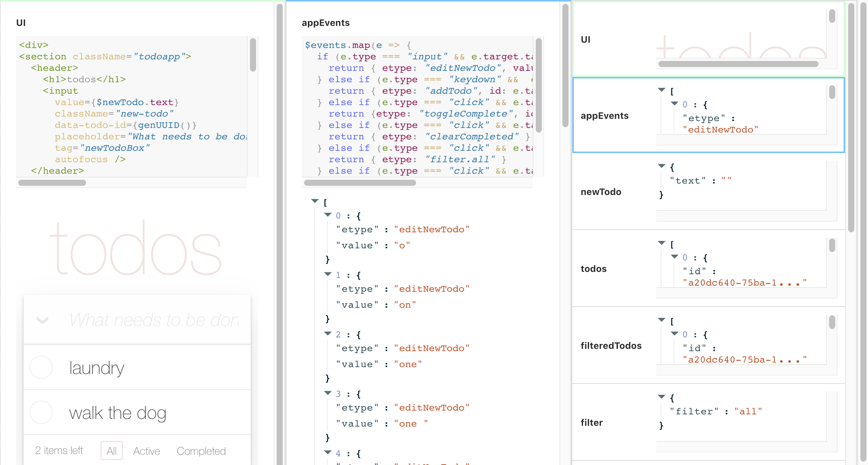Click the appEvents panel heading
Image resolution: width=868 pixels, height=465 pixels.
[x=326, y=23]
